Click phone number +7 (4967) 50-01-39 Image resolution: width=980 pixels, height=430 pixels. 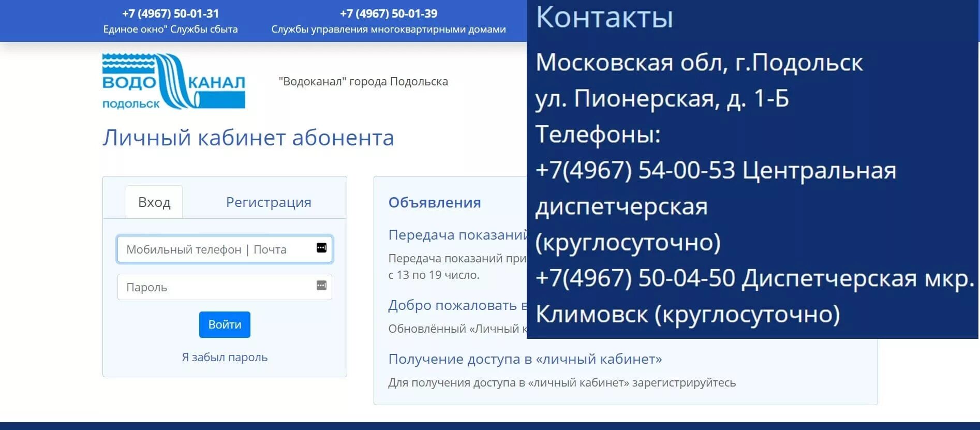tap(389, 13)
